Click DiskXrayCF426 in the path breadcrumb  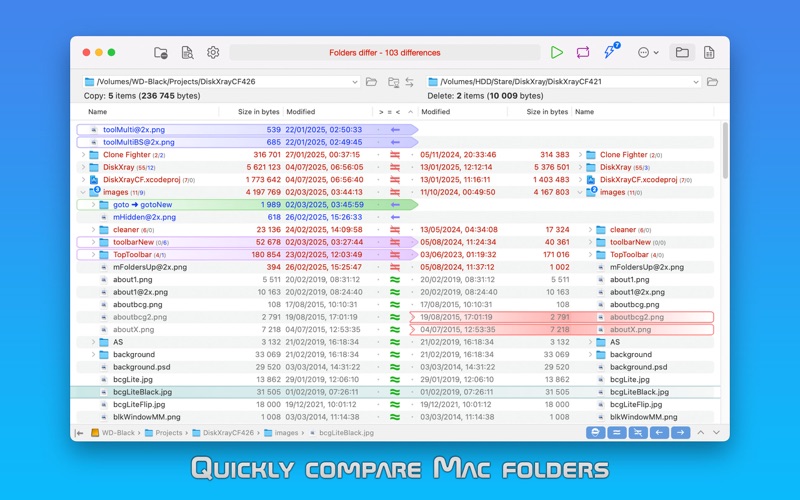click(223, 433)
